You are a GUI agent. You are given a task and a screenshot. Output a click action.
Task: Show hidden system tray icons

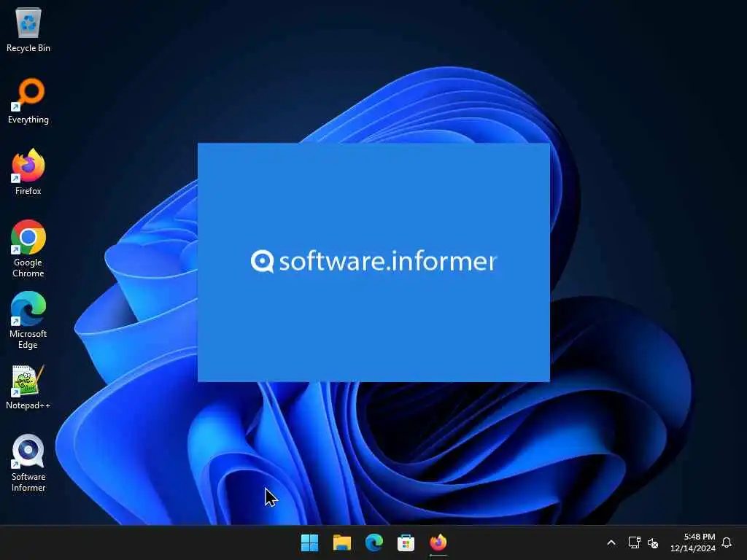(611, 542)
